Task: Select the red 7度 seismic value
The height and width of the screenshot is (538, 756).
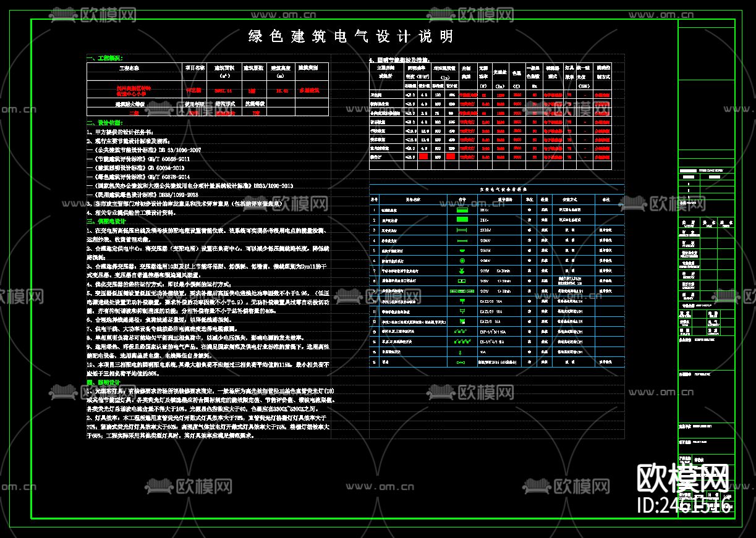Action: coord(256,113)
